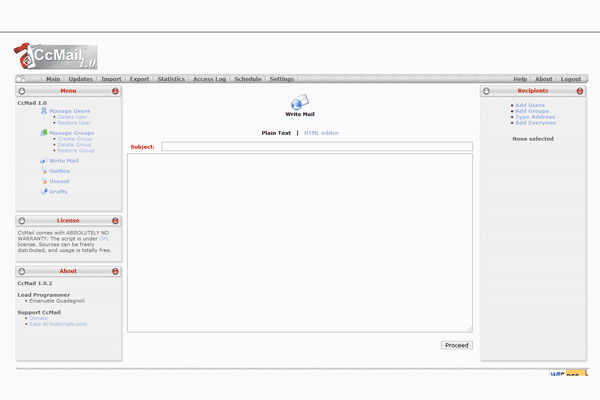The width and height of the screenshot is (600, 400).
Task: Click the home icon in the navigation bar
Action: point(23,78)
